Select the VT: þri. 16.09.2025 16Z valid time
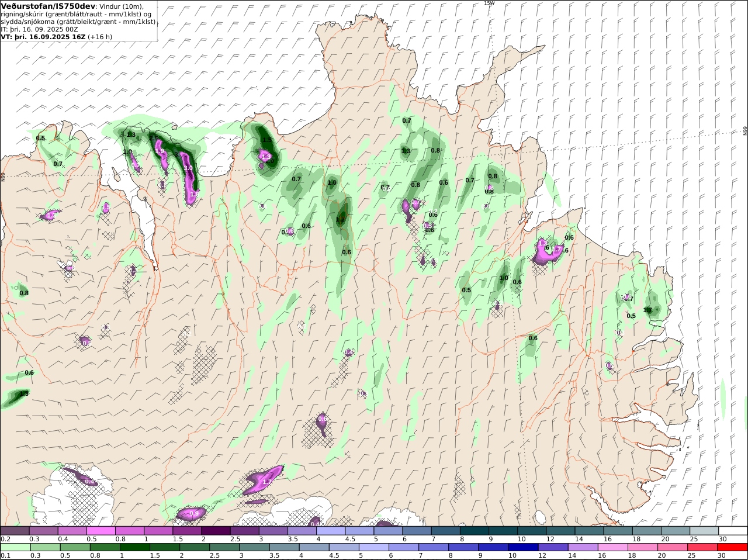 (44, 36)
